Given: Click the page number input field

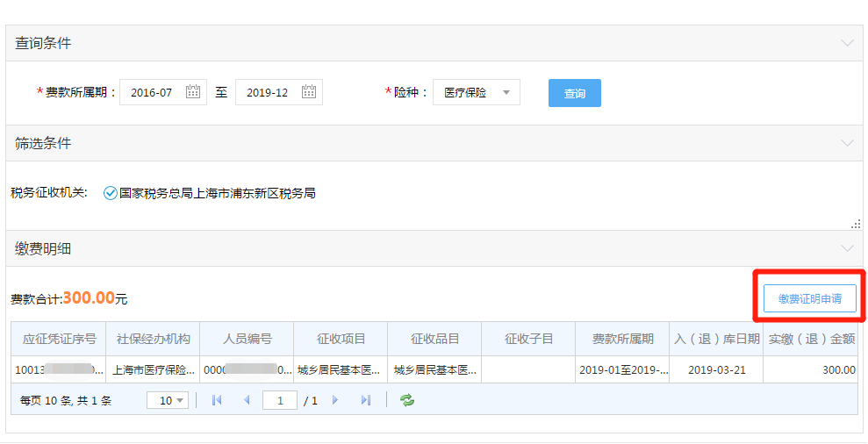Looking at the screenshot, I should [280, 400].
